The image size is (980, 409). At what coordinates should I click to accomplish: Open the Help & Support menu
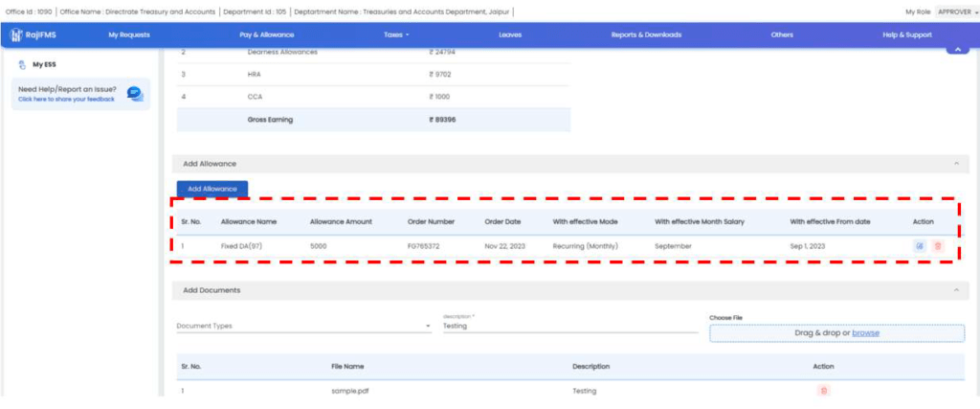907,35
